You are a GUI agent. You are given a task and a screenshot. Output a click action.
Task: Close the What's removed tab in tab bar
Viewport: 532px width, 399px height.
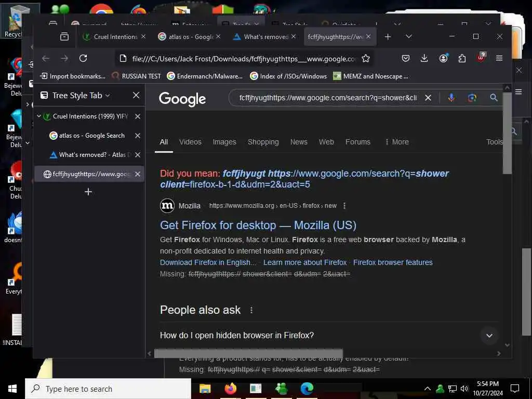(294, 36)
